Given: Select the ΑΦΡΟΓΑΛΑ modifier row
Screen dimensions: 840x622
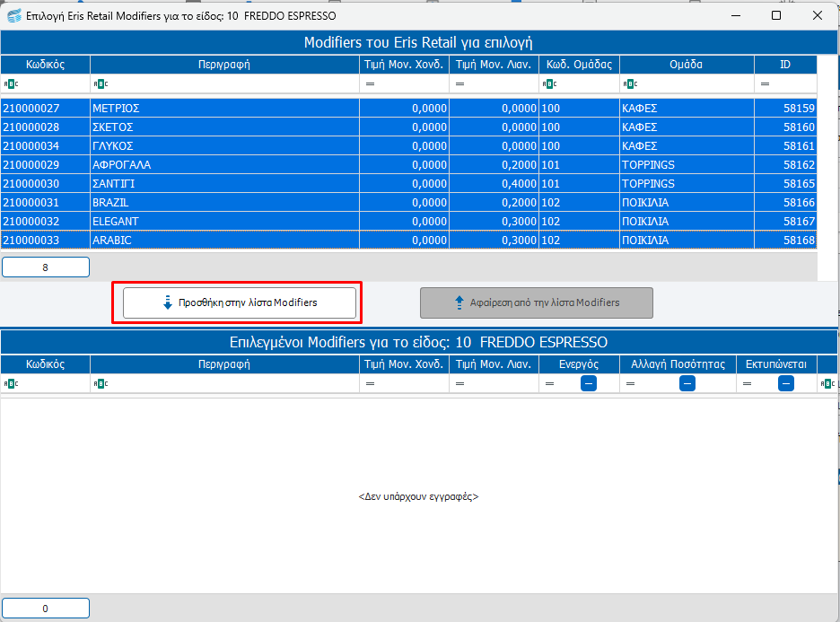Looking at the screenshot, I should point(408,164).
